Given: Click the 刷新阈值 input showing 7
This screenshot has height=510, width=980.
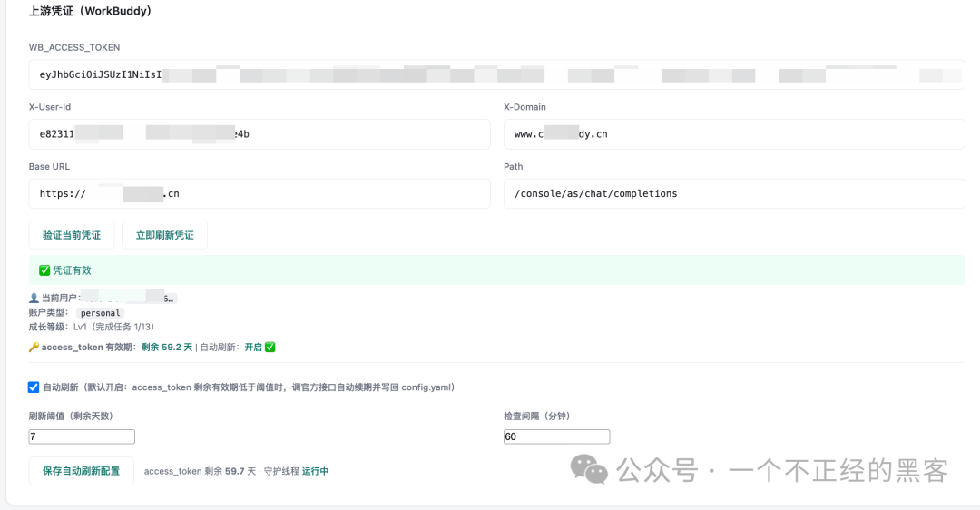Looking at the screenshot, I should point(82,436).
